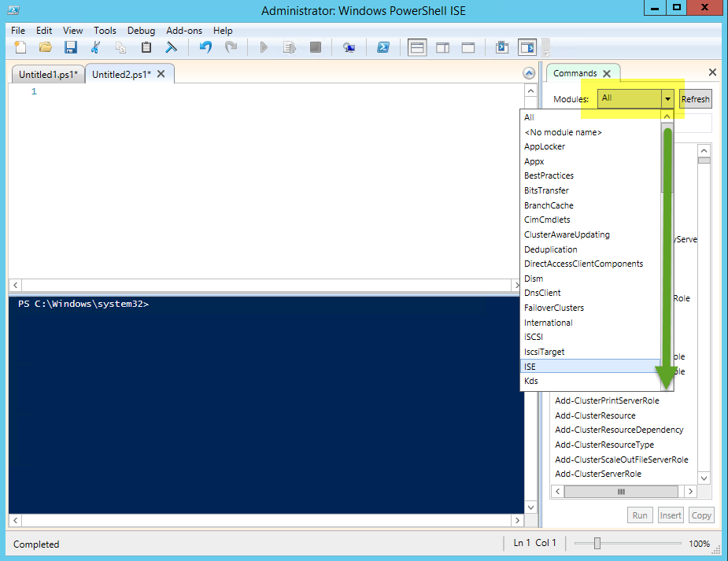Image resolution: width=728 pixels, height=561 pixels.
Task: Click the zoom slider handle in status bar
Action: (597, 544)
